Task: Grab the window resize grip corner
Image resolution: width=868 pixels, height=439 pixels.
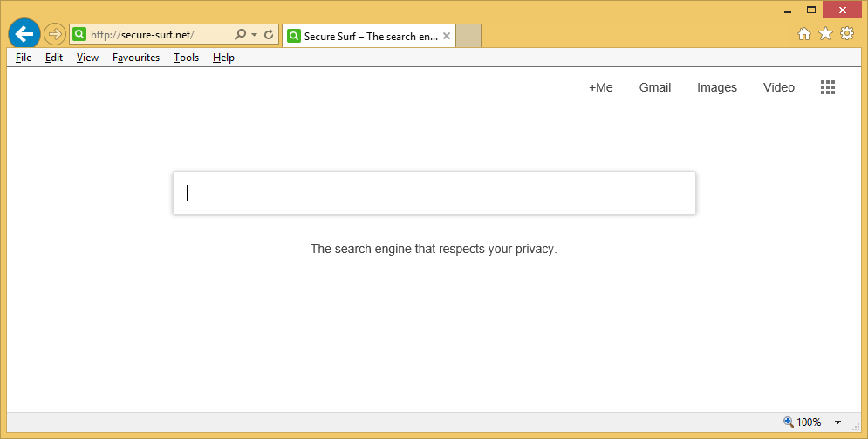Action: point(857,426)
